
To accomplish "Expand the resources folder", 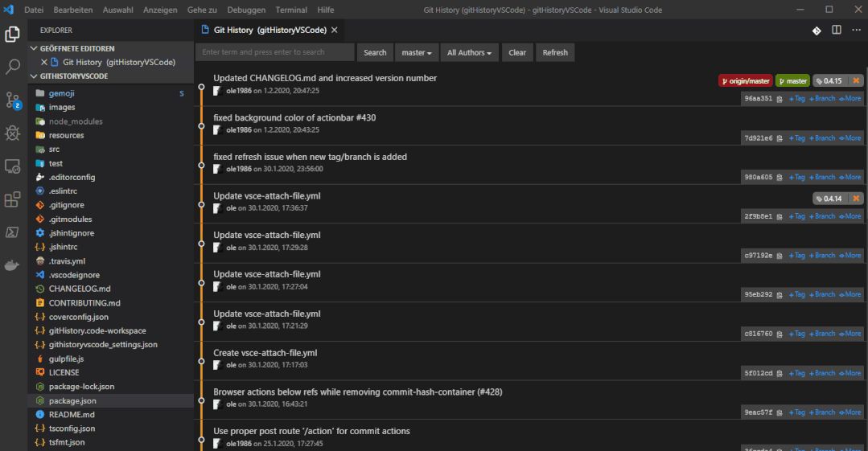I will [67, 135].
